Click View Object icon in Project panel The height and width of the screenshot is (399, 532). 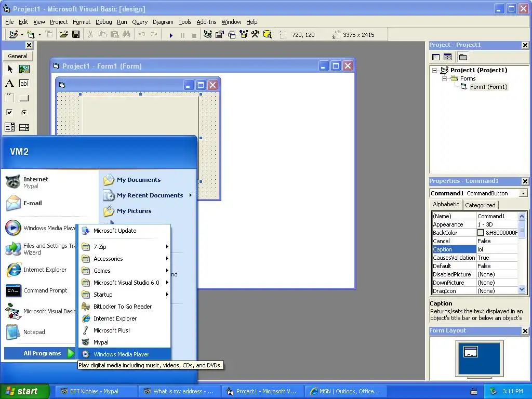(x=447, y=57)
